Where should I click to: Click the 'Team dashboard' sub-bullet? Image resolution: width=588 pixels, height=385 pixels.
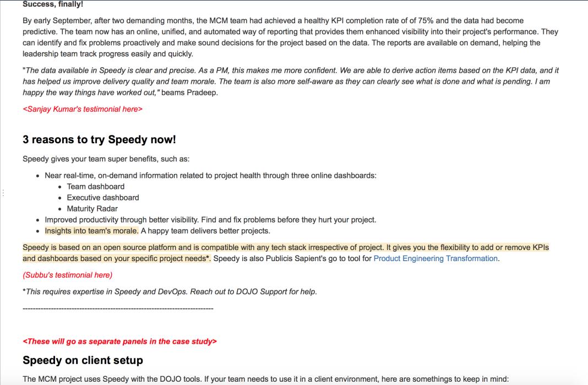pos(96,187)
